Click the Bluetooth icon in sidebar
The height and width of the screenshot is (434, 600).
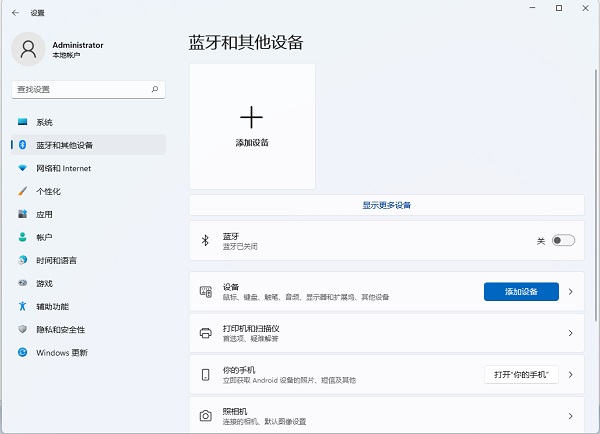(x=23, y=145)
